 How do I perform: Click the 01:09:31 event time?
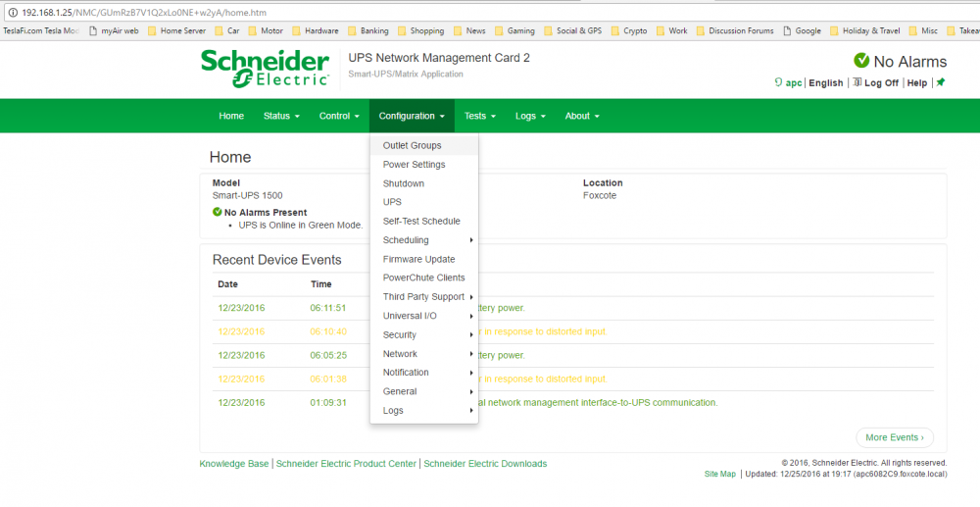pos(328,403)
